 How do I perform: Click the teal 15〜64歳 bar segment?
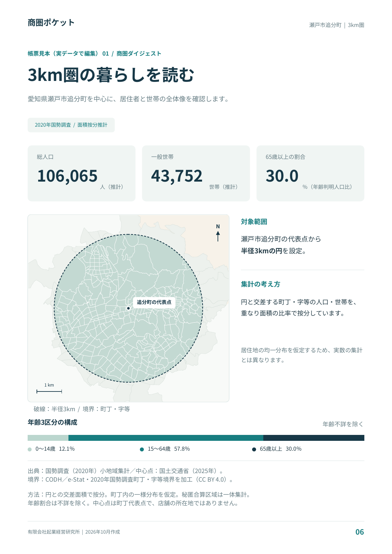166,438
